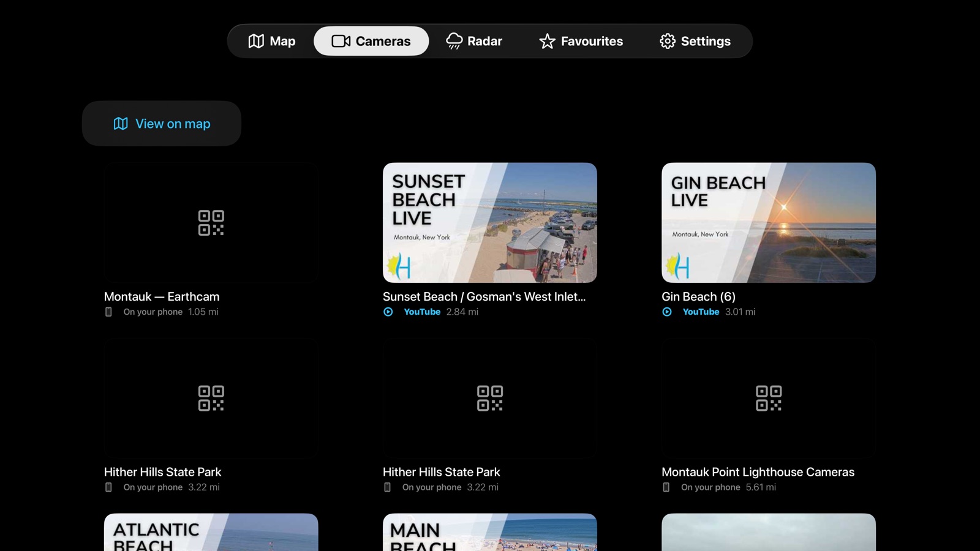Click the 5.61 mi distance text
Viewport: 980px width, 551px height.
761,487
